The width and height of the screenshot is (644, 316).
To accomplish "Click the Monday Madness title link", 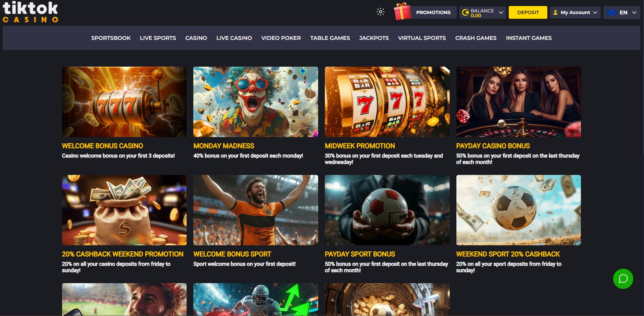I will tap(224, 146).
